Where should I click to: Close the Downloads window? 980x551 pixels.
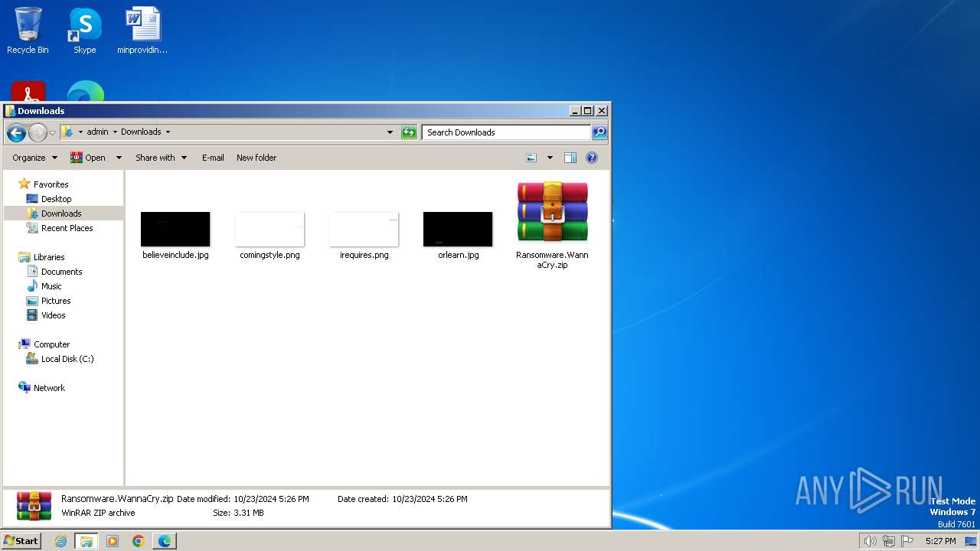601,111
